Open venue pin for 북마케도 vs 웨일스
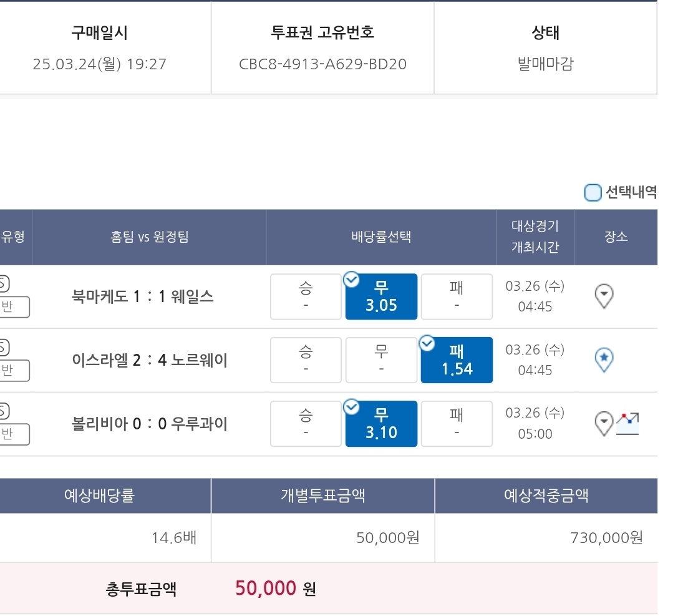 pyautogui.click(x=604, y=296)
